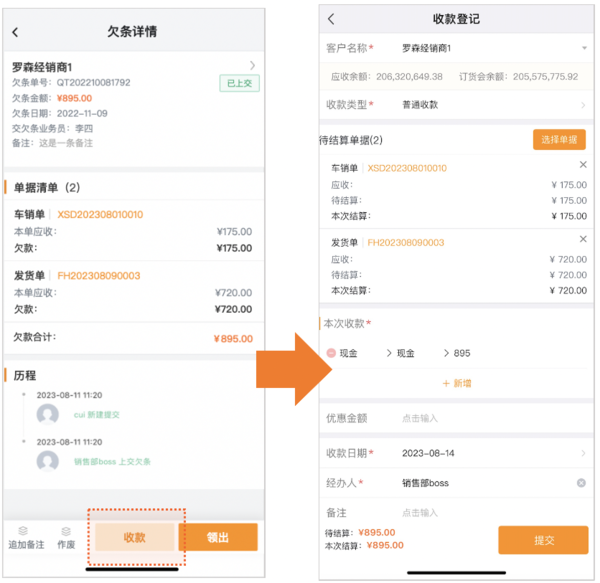The height and width of the screenshot is (583, 600).
Task: Tap the 选择单据 button
Action: click(x=559, y=140)
